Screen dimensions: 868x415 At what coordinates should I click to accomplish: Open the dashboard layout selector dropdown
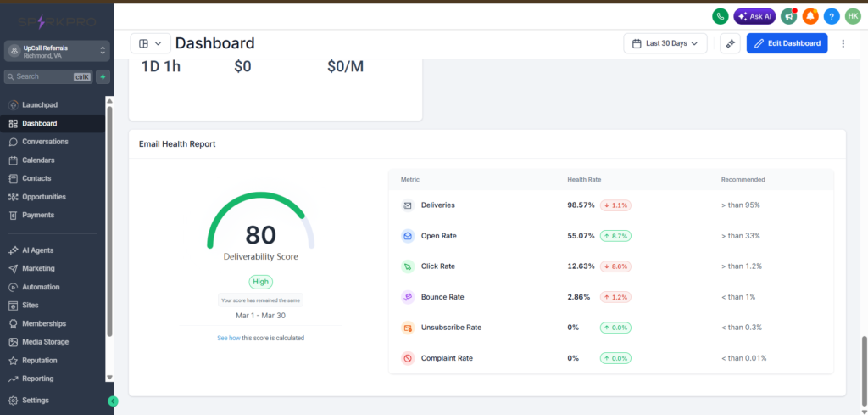point(150,43)
